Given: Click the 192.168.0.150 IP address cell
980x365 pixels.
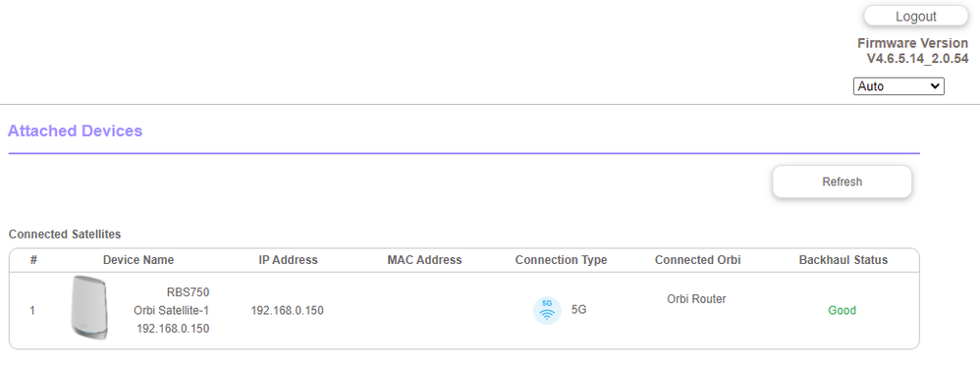Looking at the screenshot, I should [288, 311].
